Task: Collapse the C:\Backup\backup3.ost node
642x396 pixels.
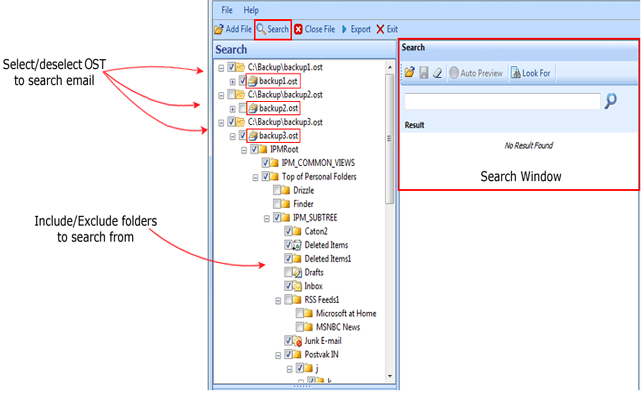Action: tap(221, 123)
